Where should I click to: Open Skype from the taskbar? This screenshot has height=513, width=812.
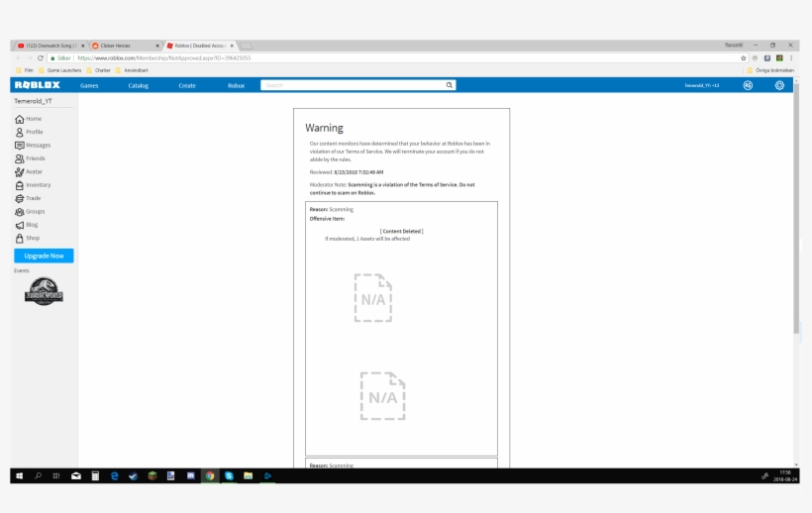click(229, 475)
